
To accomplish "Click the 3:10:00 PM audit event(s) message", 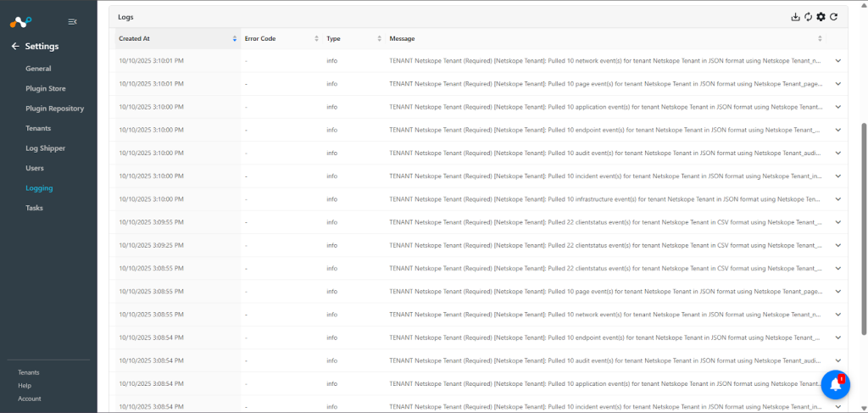I will [x=605, y=153].
